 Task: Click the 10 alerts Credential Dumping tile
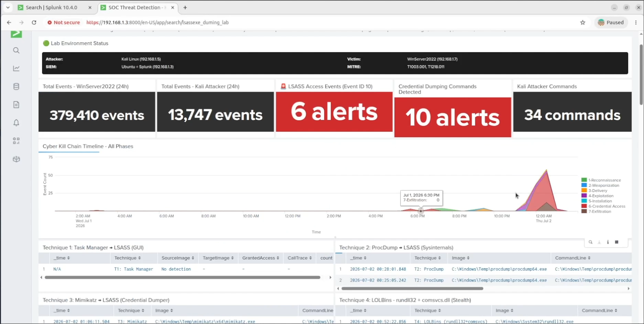coord(453,117)
